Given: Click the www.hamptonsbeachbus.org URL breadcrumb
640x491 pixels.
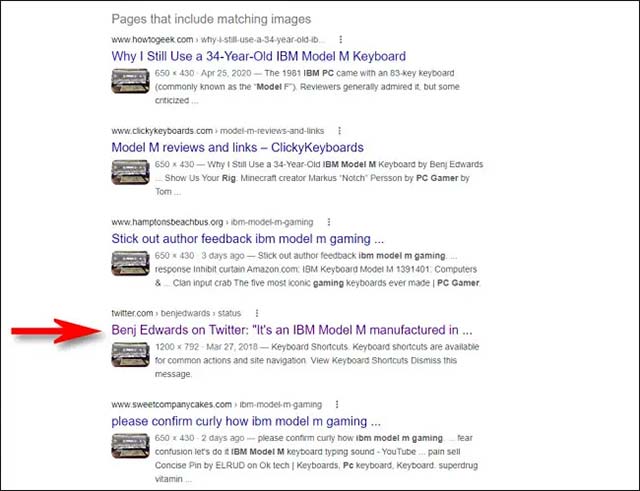Looking at the screenshot, I should click(212, 222).
